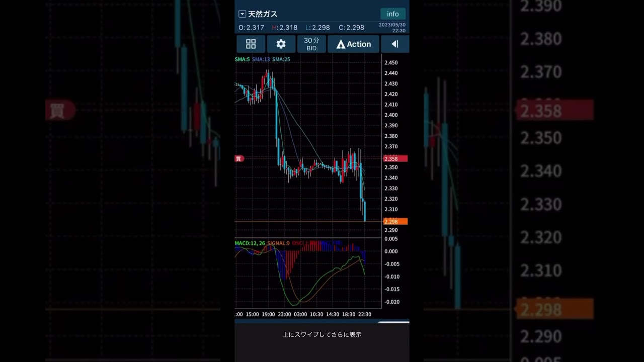Image resolution: width=644 pixels, height=362 pixels.
Task: Click the red 2.358 buy price tag
Action: [x=395, y=159]
